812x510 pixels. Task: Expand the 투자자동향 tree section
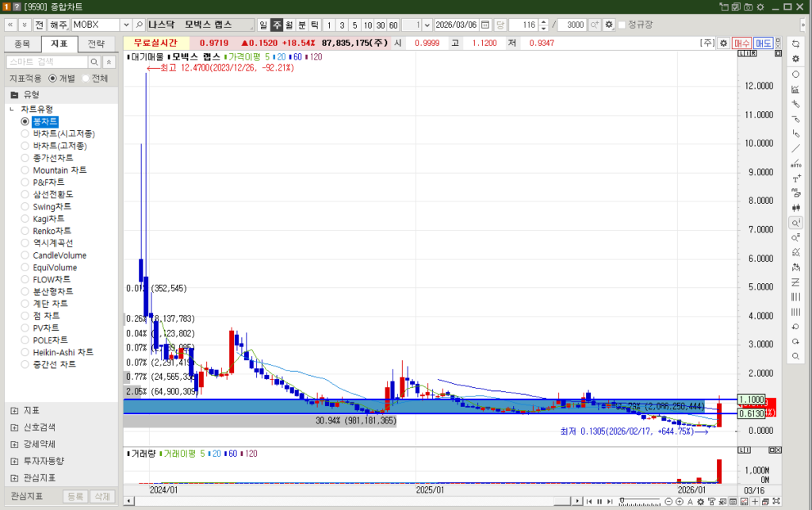pyautogui.click(x=14, y=461)
